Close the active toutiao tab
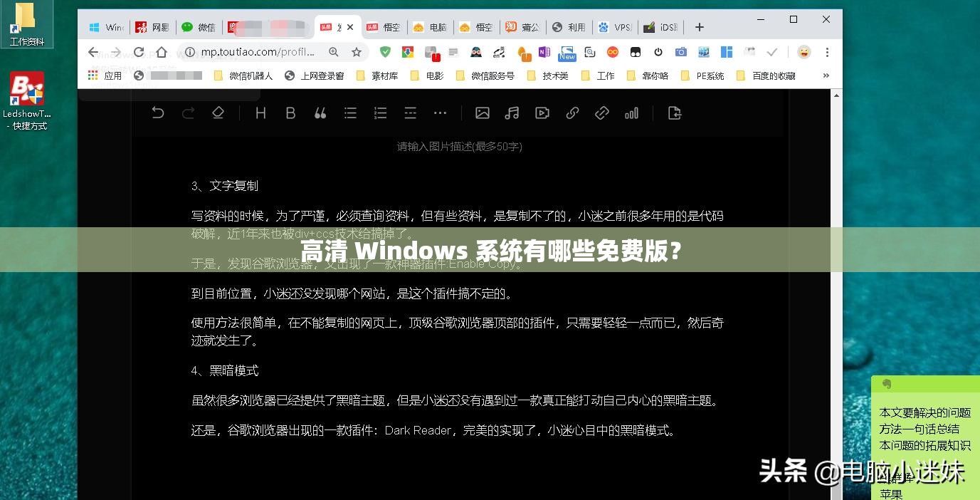The image size is (980, 500). [350, 27]
